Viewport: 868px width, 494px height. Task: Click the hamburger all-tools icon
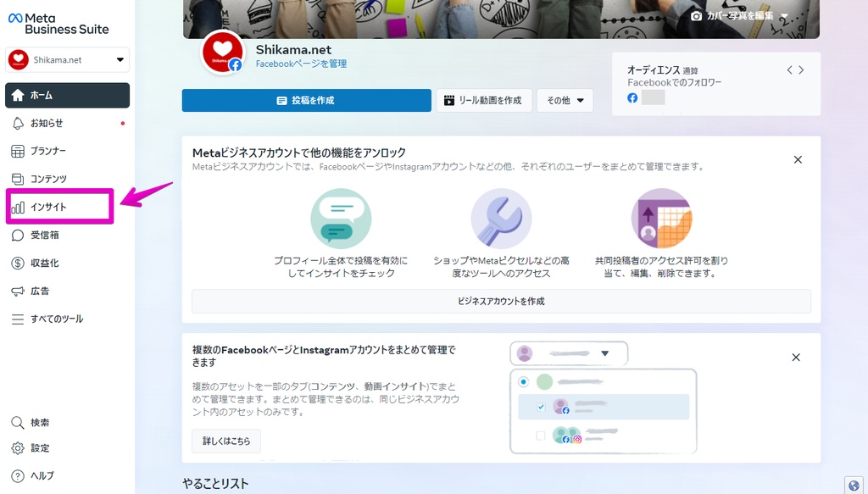pyautogui.click(x=18, y=319)
